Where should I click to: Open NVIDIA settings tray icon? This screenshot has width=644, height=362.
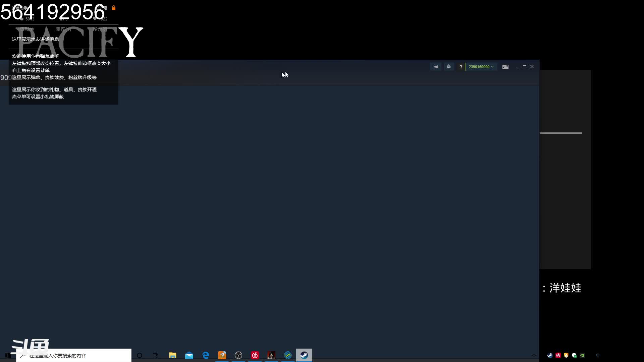582,355
